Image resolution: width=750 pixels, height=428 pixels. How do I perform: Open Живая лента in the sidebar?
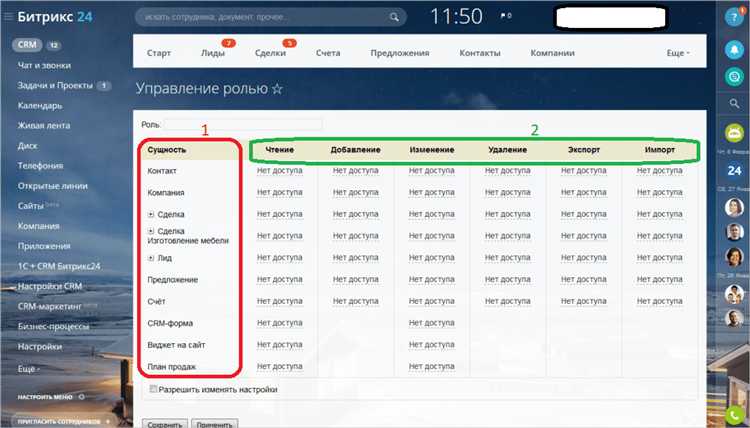tap(44, 125)
